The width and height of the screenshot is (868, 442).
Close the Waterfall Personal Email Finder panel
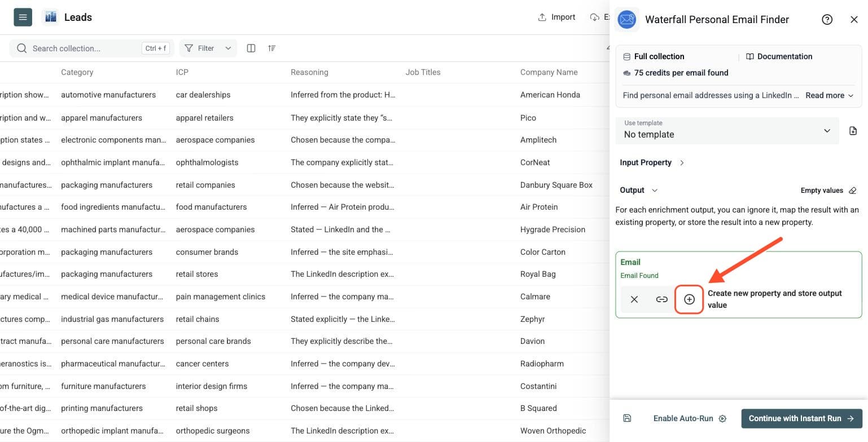[854, 20]
